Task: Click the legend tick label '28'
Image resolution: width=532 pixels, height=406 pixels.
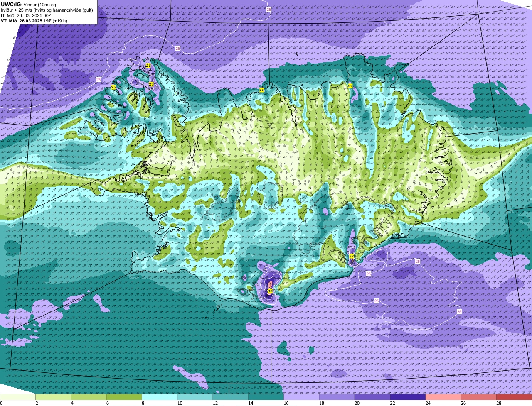Action: (x=499, y=403)
